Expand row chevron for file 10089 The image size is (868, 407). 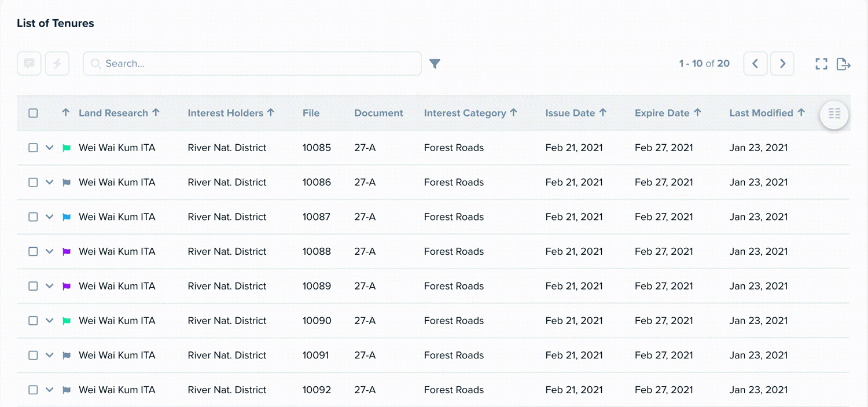(x=50, y=286)
